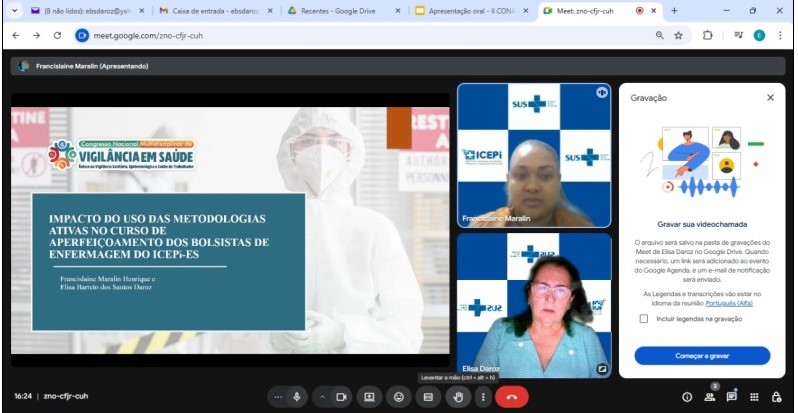Image resolution: width=798 pixels, height=413 pixels.
Task: Open more options three-dot menu
Action: (x=484, y=397)
